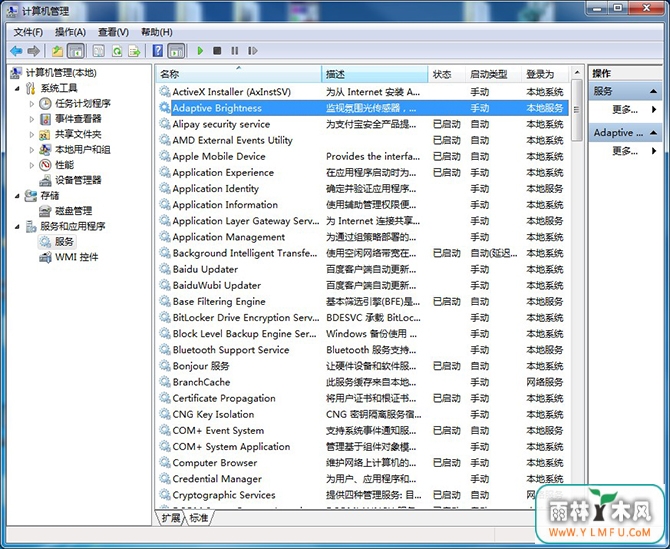
Task: Sort by the 启动类型 column header
Action: pyautogui.click(x=494, y=74)
